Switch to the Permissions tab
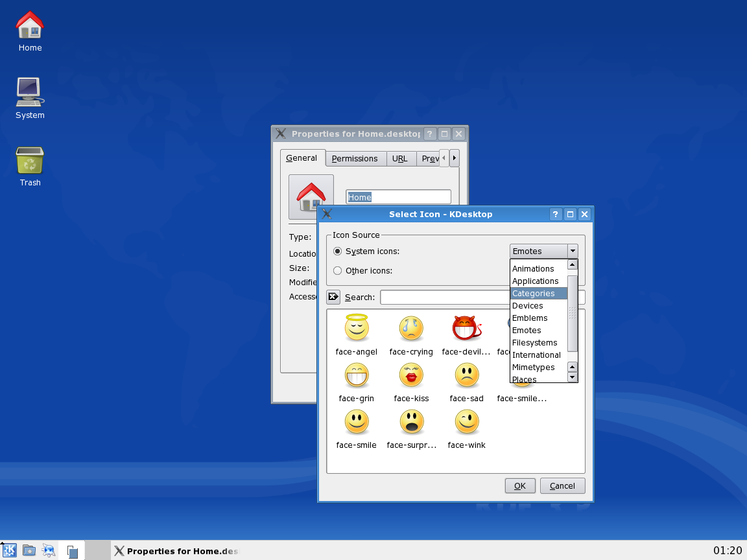The height and width of the screenshot is (560, 747). click(355, 159)
